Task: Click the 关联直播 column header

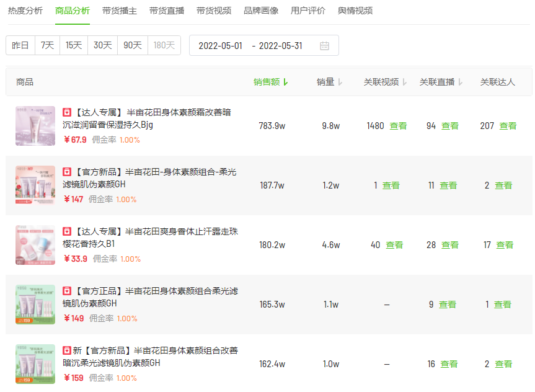Action: 437,82
